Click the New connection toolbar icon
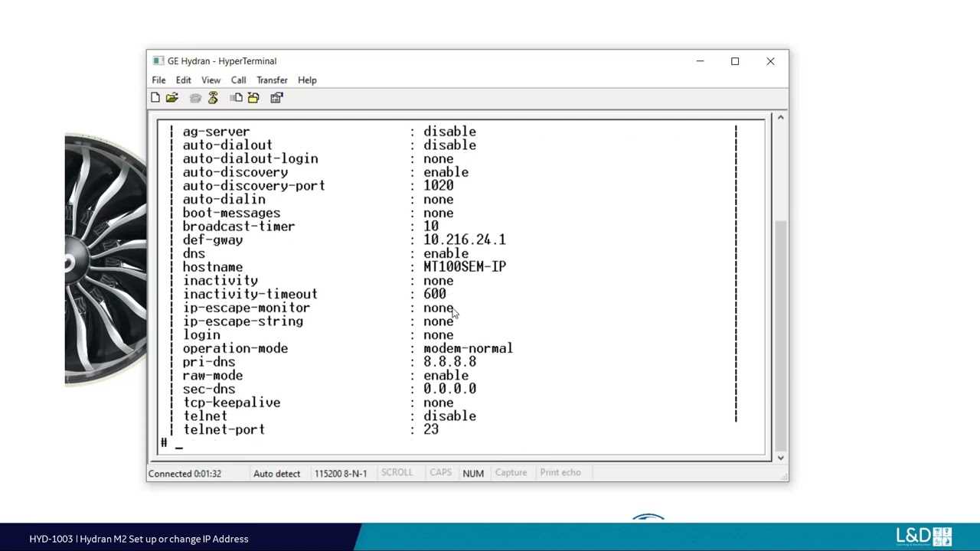The image size is (980, 551). [x=155, y=98]
